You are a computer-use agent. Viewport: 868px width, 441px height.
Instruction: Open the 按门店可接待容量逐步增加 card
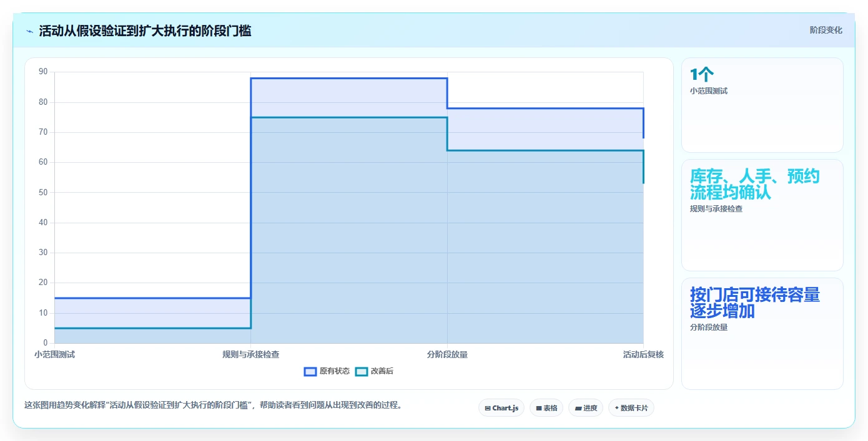pyautogui.click(x=762, y=334)
